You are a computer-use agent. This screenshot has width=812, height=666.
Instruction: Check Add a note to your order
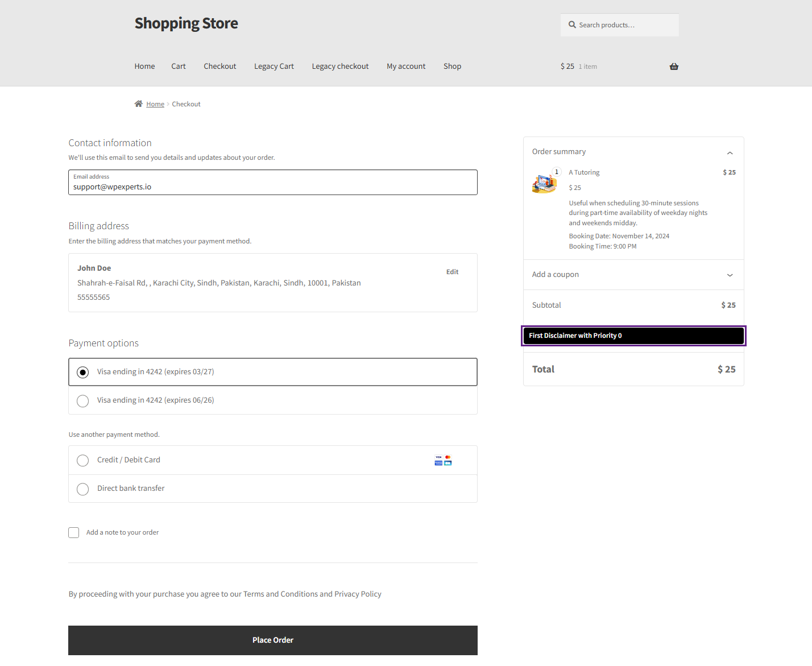[x=74, y=532]
